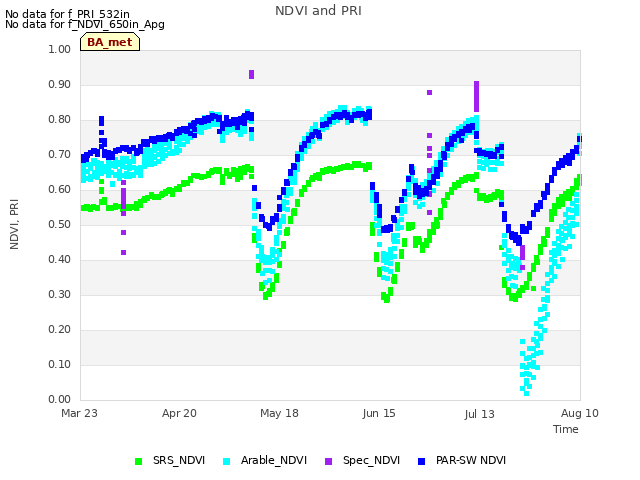Click the 0.80 y-axis tick label
640x480 pixels.
point(60,120)
